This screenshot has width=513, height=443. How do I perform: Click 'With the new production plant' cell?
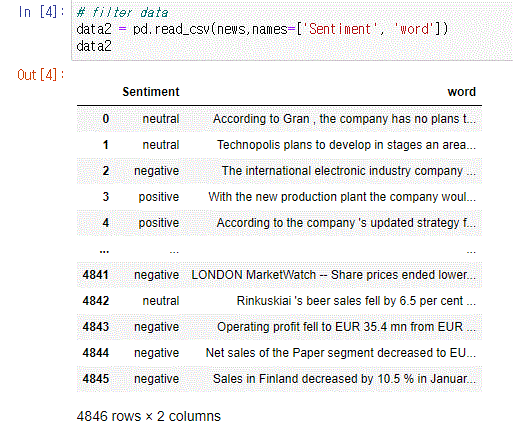(342, 197)
